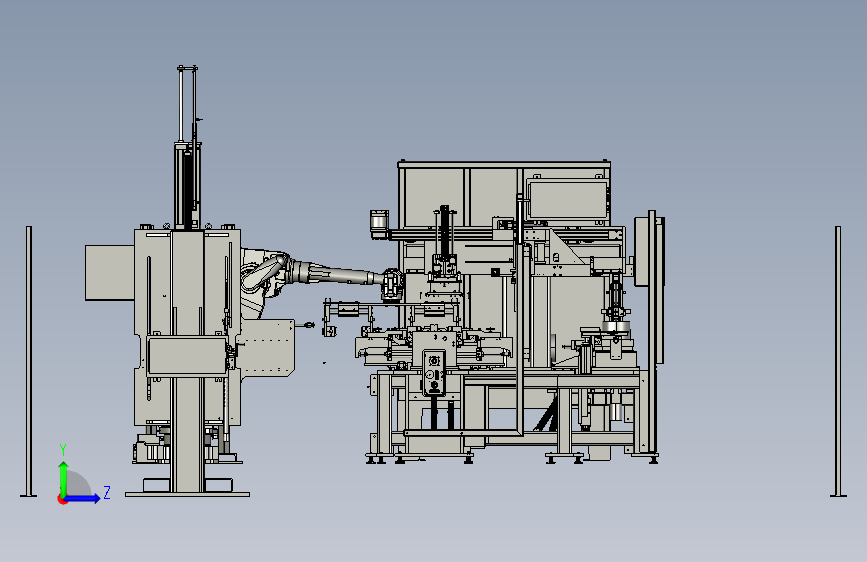This screenshot has width=867, height=562.
Task: Click the blue Z axis arrow of the triad
Action: [x=83, y=498]
